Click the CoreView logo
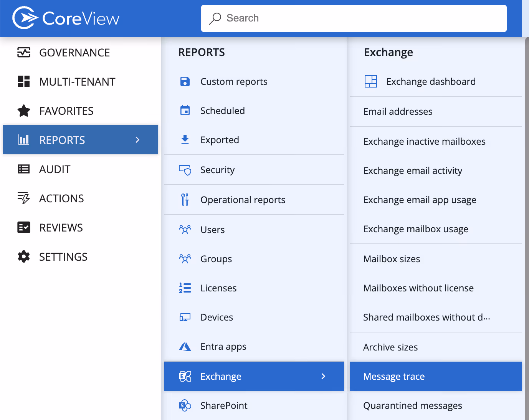This screenshot has width=529, height=420. [x=65, y=18]
